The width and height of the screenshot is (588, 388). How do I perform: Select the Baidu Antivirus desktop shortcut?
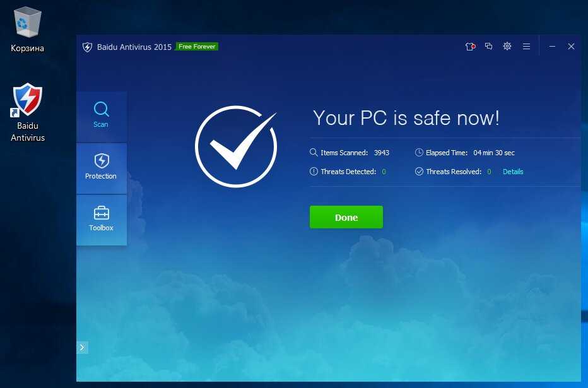click(x=27, y=112)
